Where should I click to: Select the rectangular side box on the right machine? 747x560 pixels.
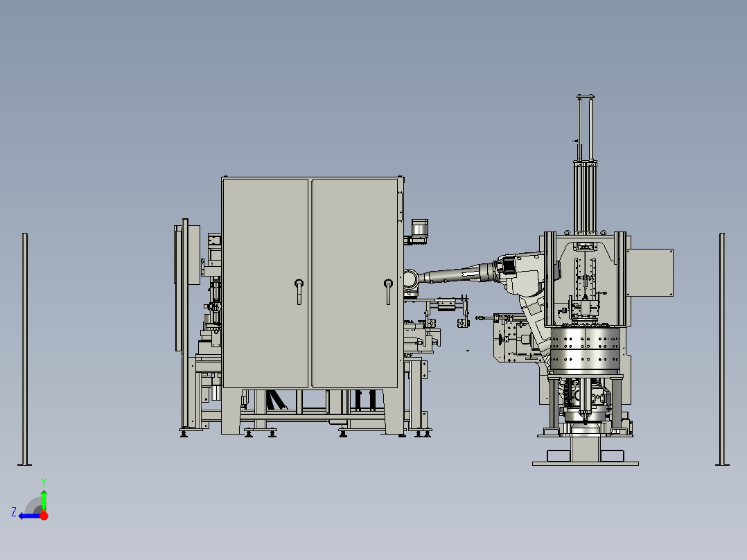coord(649,272)
